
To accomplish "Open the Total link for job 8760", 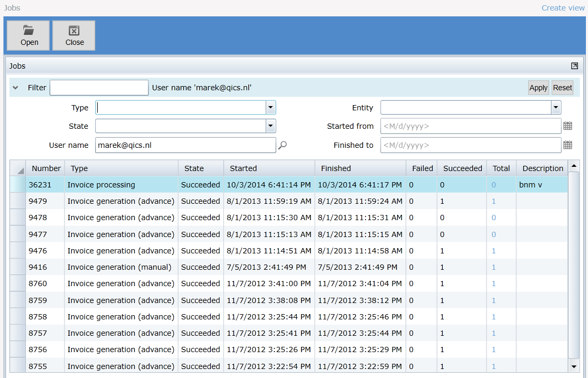I will (493, 283).
